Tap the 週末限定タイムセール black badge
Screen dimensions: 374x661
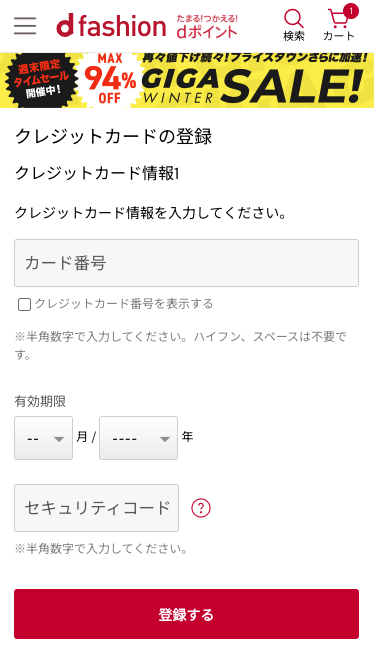click(41, 80)
